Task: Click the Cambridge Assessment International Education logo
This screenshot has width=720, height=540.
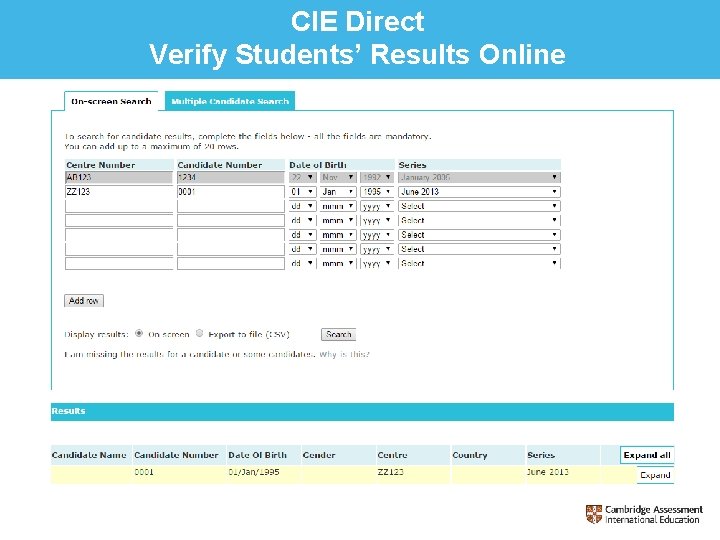Action: tap(644, 514)
